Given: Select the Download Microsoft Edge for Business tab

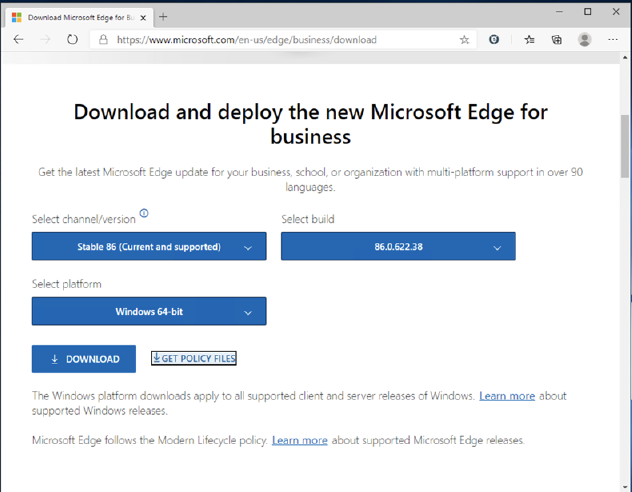Looking at the screenshot, I should (80, 18).
